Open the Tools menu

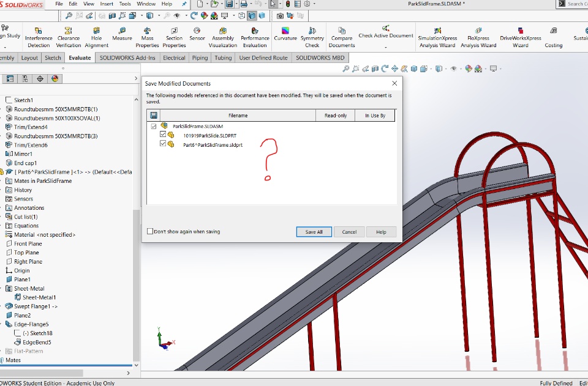125,4
